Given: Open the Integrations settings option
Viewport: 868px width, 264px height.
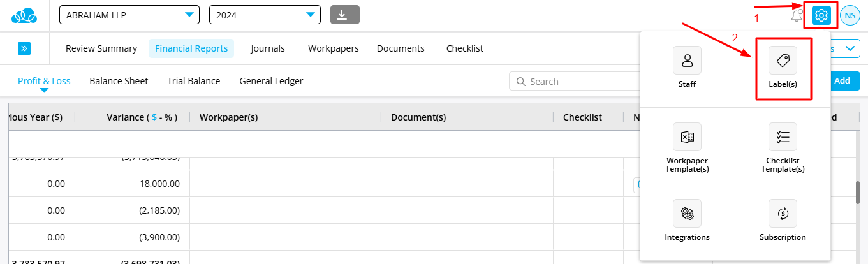Looking at the screenshot, I should click(x=687, y=214).
